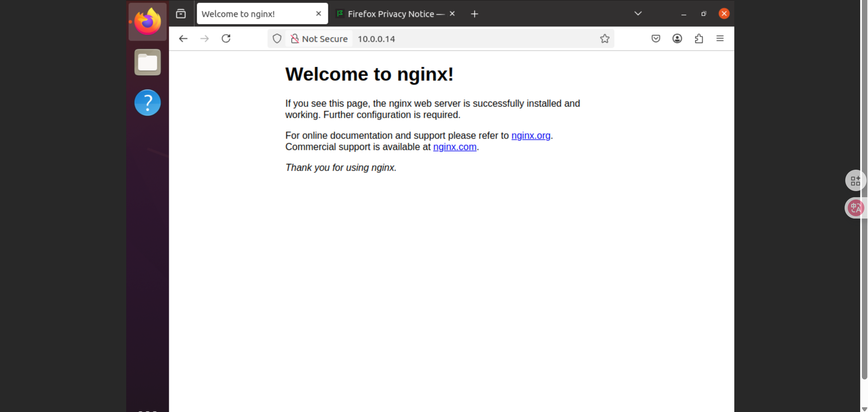Reload the current page
This screenshot has height=412, width=868.
pos(226,39)
